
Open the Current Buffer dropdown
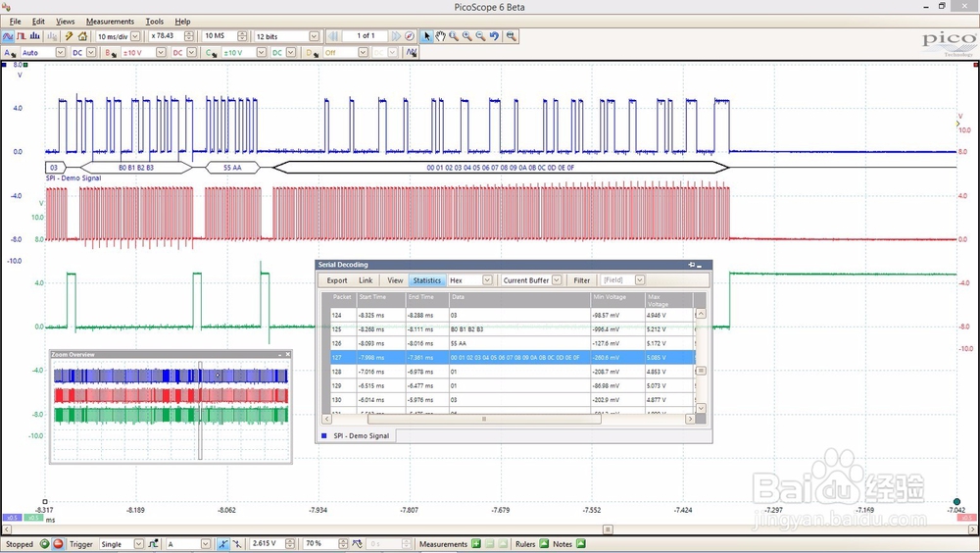tap(557, 280)
